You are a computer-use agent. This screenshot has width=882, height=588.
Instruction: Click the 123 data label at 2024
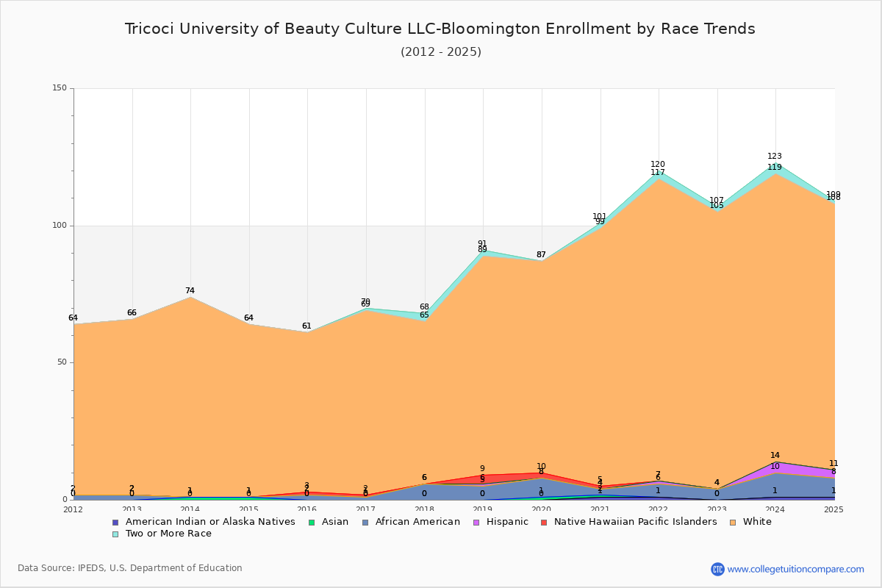pos(775,157)
